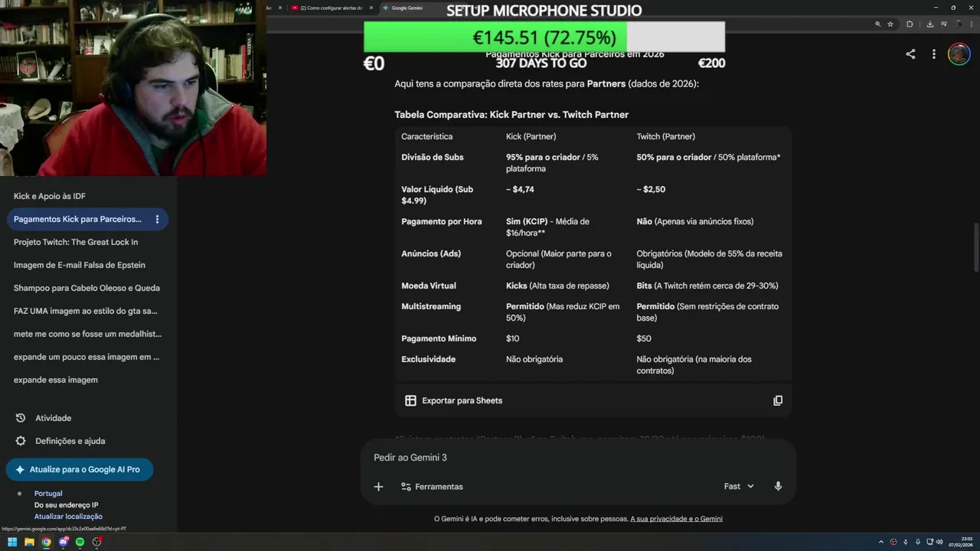The image size is (980, 551).
Task: Open the chat's three-dot options menu
Action: pyautogui.click(x=933, y=54)
